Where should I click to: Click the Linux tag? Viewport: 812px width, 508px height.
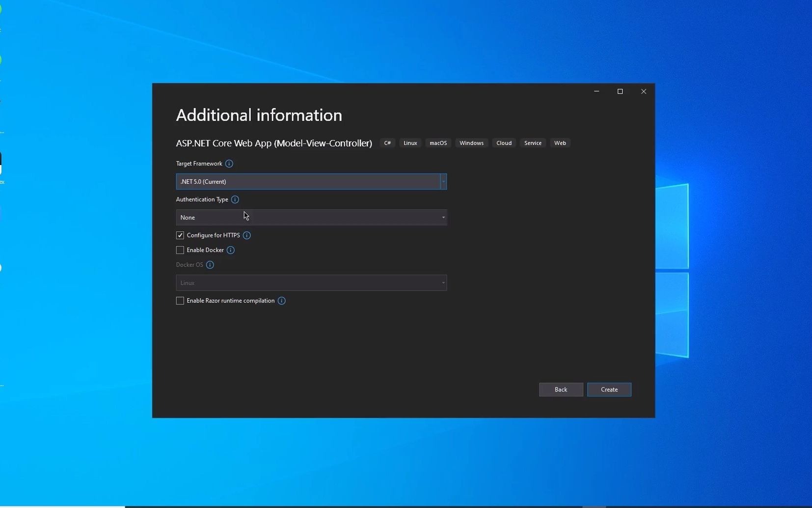pos(410,143)
